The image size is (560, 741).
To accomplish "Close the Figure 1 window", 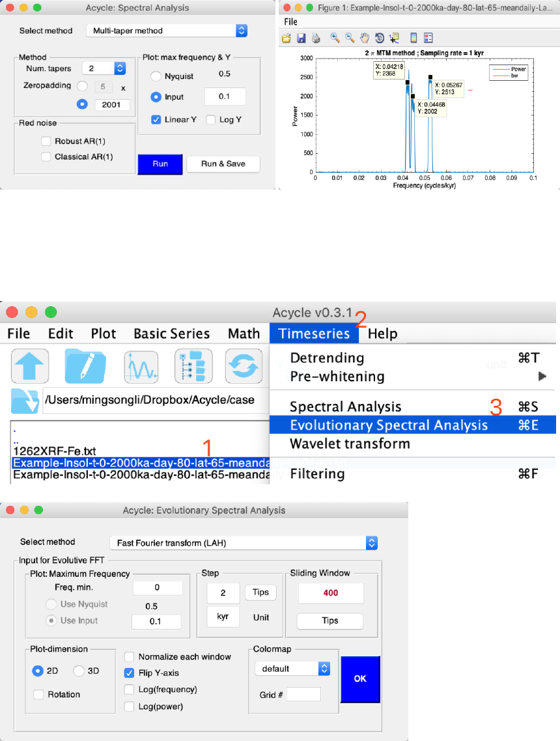I will [287, 8].
